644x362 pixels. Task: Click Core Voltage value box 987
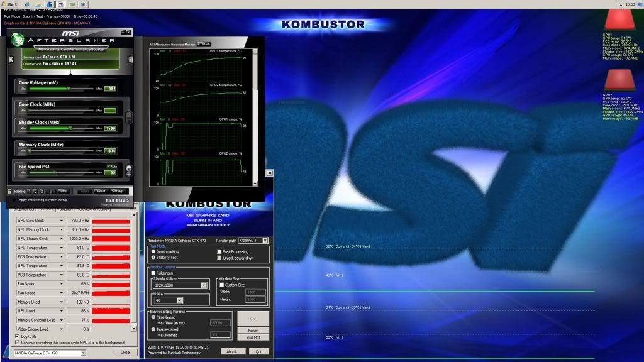110,89
